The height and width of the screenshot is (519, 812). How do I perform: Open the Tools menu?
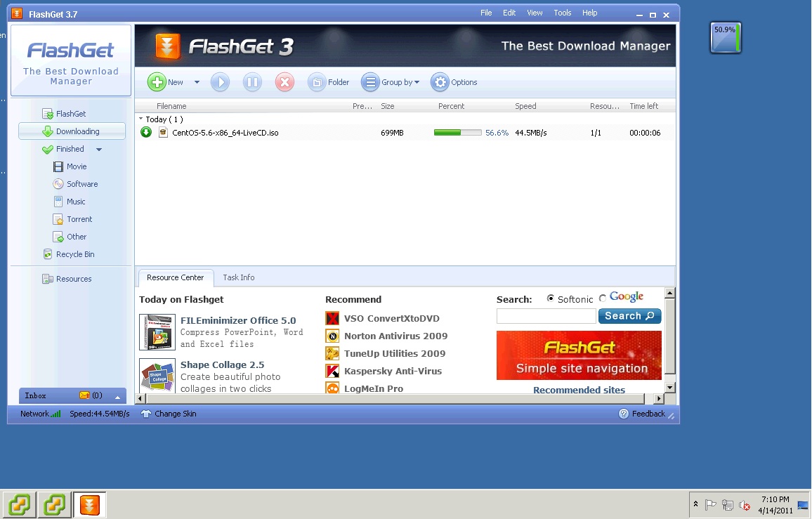[563, 13]
